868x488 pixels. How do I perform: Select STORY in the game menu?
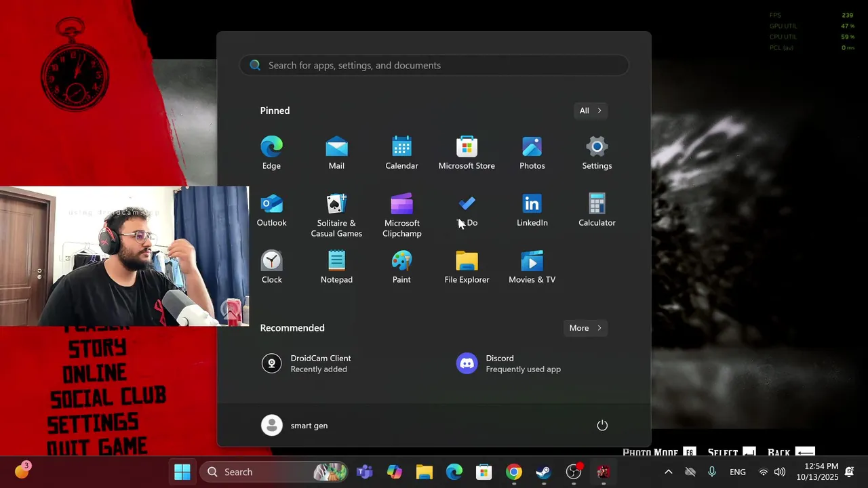97,348
